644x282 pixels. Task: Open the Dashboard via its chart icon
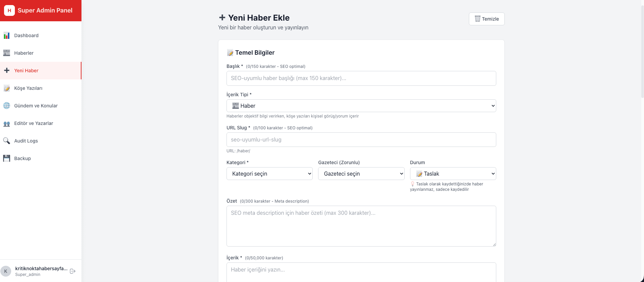[x=6, y=35]
